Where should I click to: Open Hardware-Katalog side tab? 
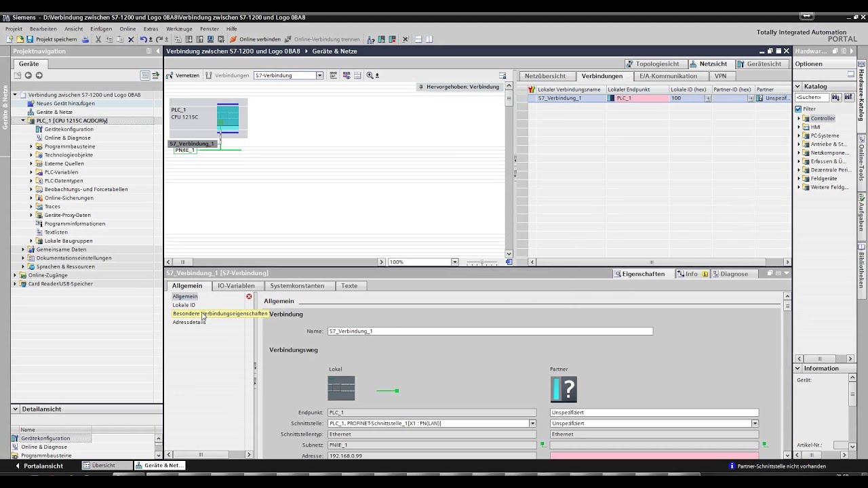pyautogui.click(x=862, y=94)
